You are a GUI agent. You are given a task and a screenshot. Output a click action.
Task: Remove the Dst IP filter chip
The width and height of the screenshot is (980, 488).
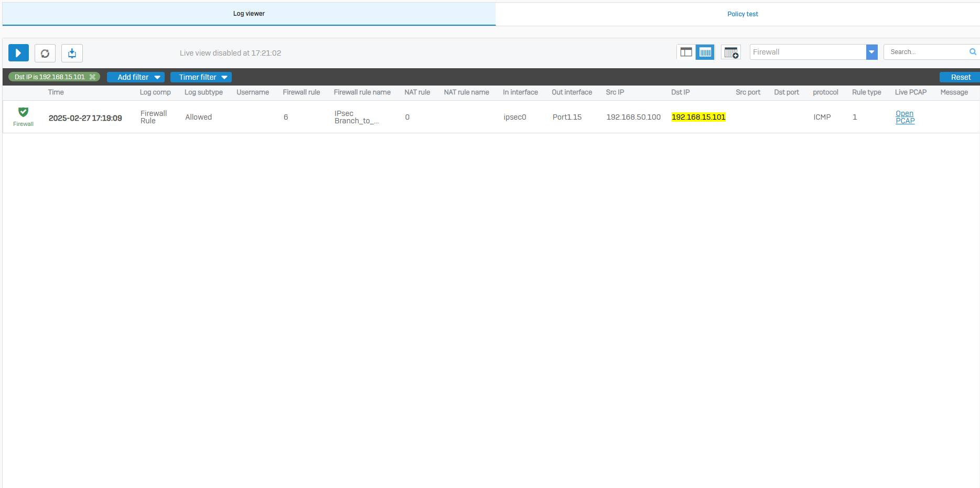click(93, 77)
